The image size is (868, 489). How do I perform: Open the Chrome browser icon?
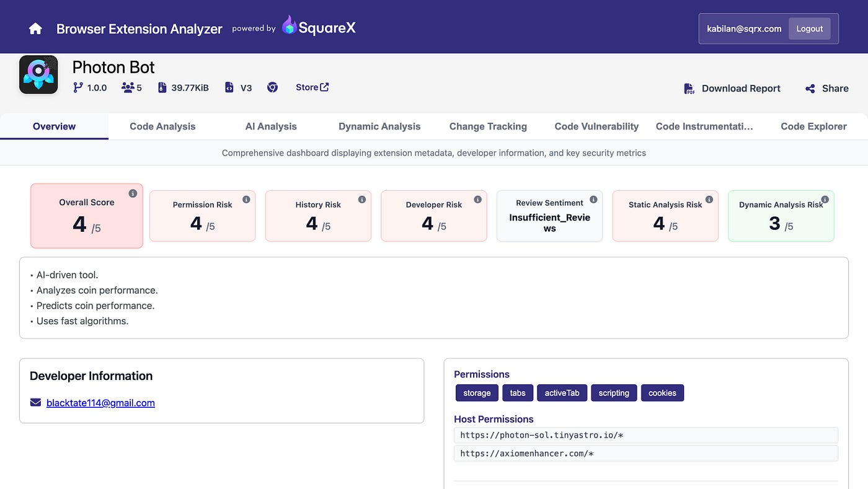click(x=272, y=87)
